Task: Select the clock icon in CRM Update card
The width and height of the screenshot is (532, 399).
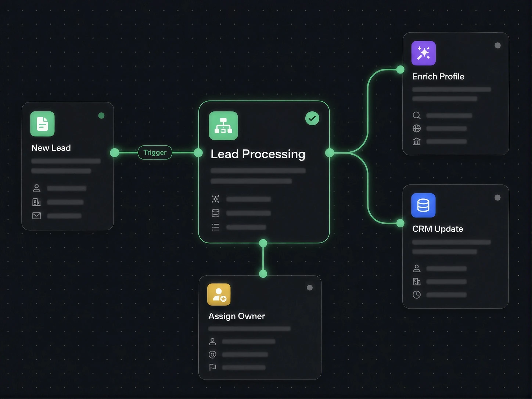Action: point(417,295)
